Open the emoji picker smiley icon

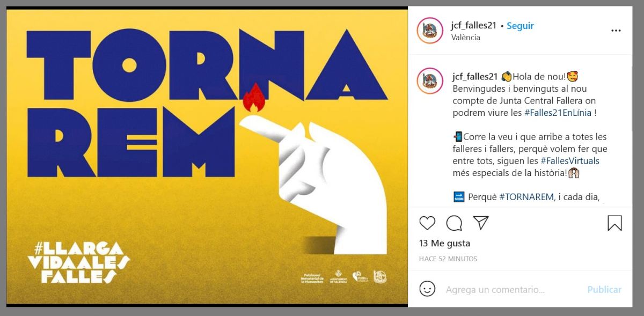[x=427, y=289]
